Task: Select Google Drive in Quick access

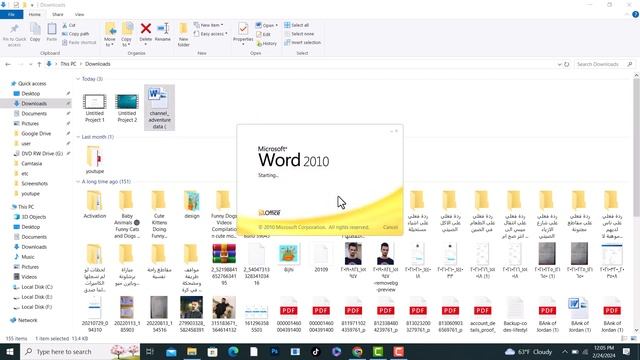Action: 36,133
